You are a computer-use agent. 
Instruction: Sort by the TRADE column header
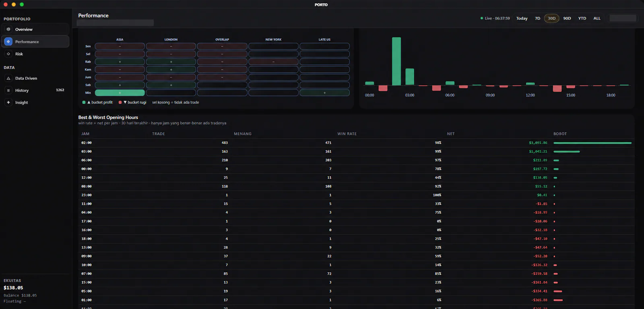(x=159, y=134)
